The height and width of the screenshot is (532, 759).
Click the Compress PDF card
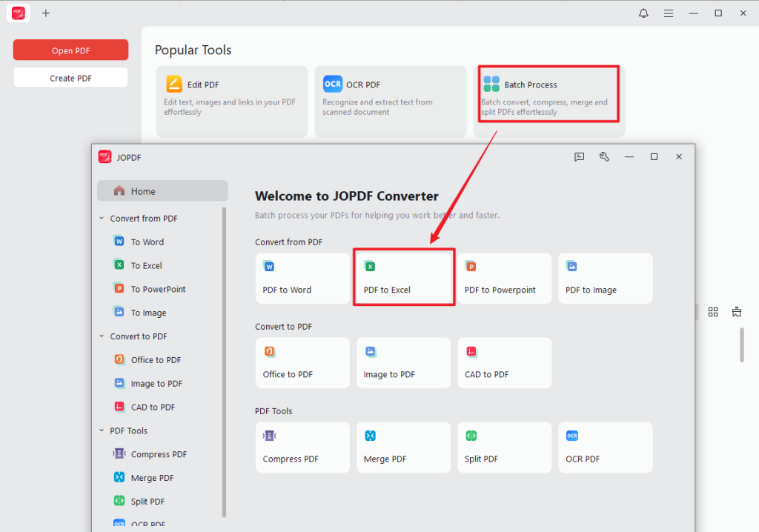302,448
